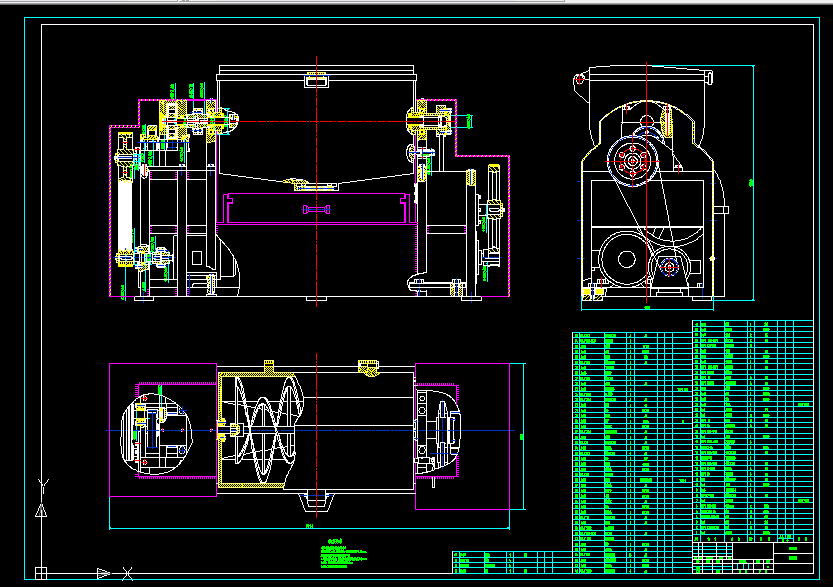833x587 pixels.
Task: Select the magenta trough rectangle in front view
Action: point(317,209)
